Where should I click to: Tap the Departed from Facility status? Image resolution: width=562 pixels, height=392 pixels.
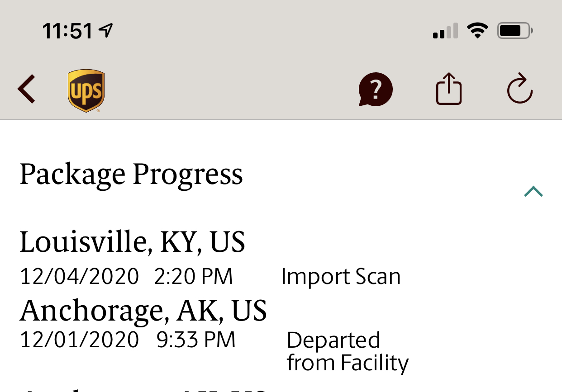tap(348, 351)
